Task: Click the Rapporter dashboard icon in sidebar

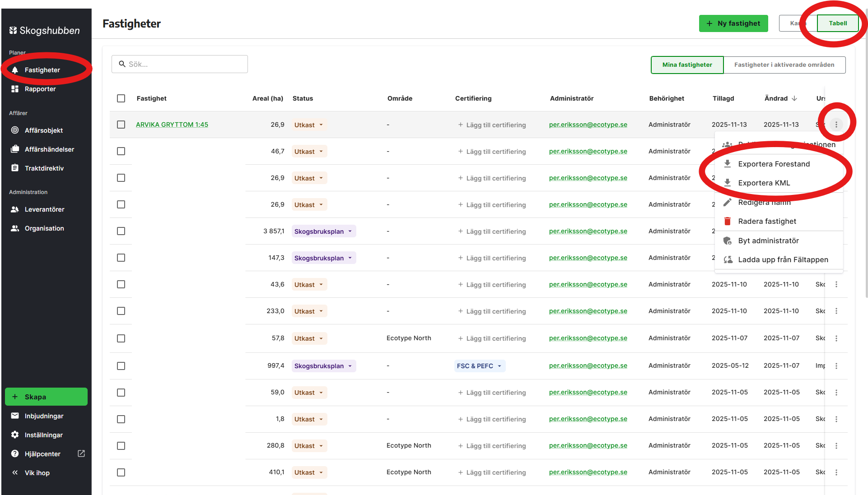Action: (x=15, y=89)
